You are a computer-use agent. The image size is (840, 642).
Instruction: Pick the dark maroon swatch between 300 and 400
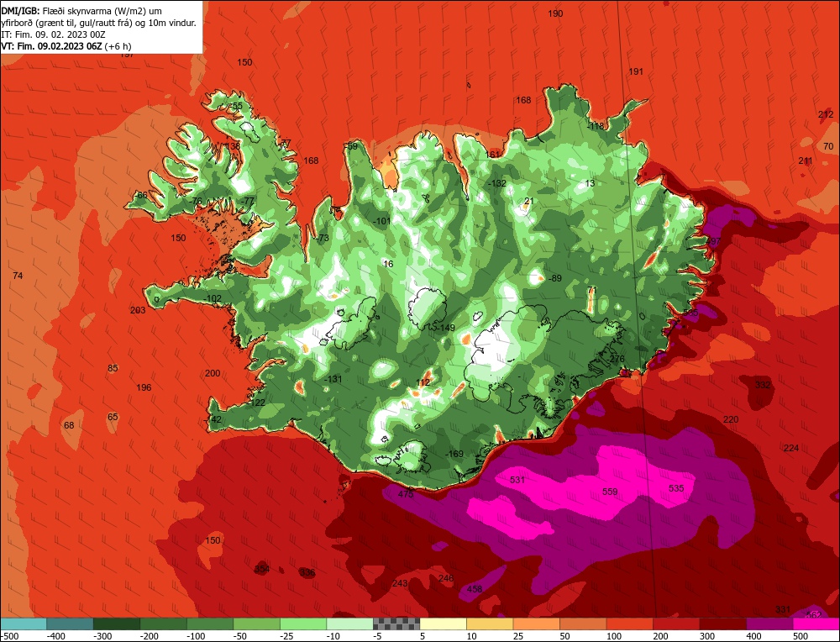[x=723, y=624]
